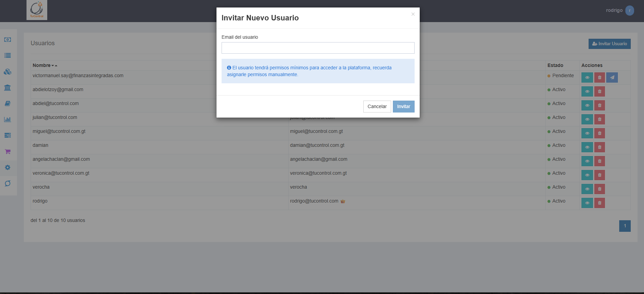Open the purple shopping cart icon
Image resolution: width=644 pixels, height=294 pixels.
tap(7, 151)
